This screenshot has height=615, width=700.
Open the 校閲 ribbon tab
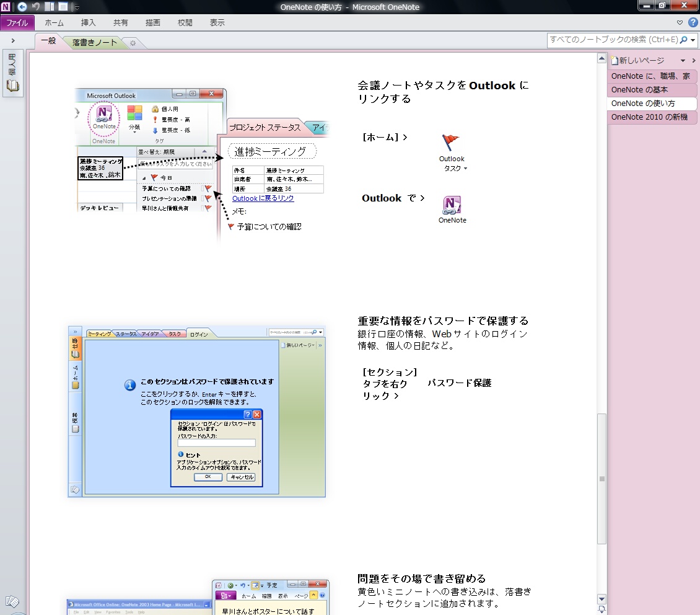(185, 23)
